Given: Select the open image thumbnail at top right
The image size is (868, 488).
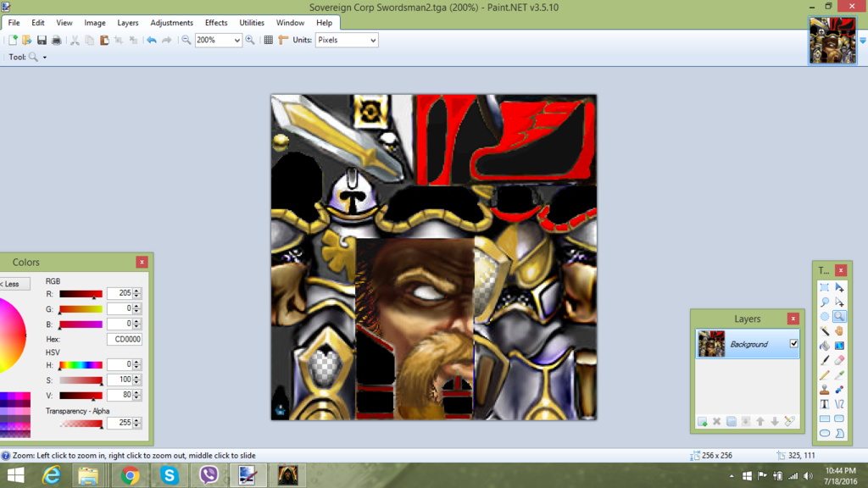Looking at the screenshot, I should click(832, 41).
